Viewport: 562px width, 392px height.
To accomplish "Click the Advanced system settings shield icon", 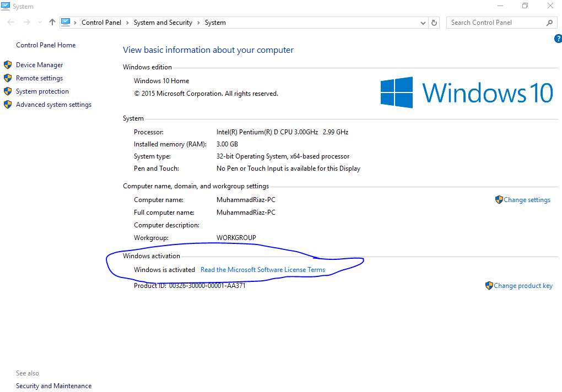I will pyautogui.click(x=8, y=105).
